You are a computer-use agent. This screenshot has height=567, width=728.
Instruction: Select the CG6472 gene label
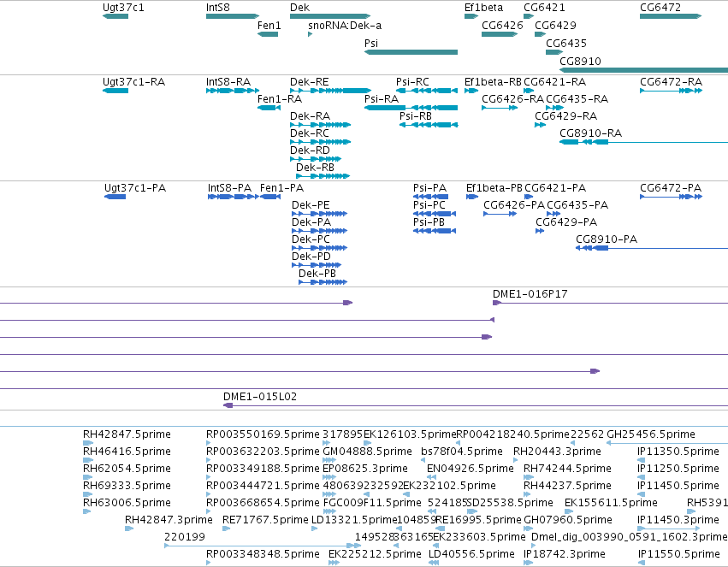(x=660, y=8)
